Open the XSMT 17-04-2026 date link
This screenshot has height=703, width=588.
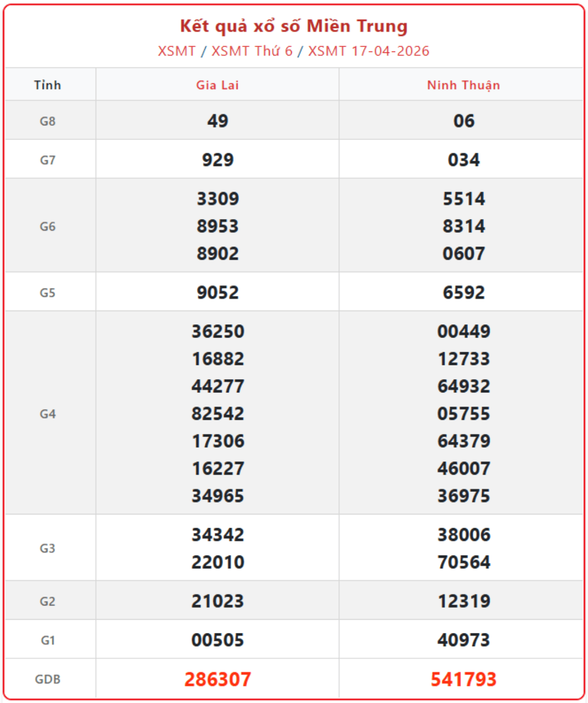click(x=368, y=51)
